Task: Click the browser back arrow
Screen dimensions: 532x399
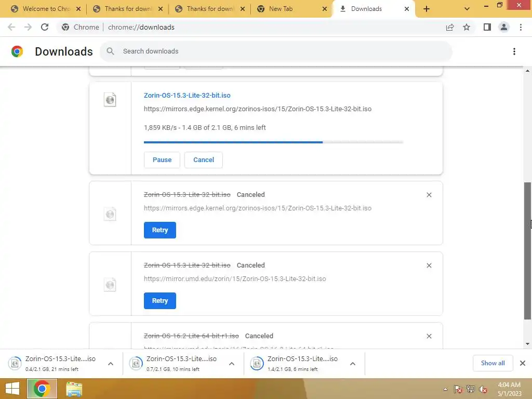Action: point(11,27)
